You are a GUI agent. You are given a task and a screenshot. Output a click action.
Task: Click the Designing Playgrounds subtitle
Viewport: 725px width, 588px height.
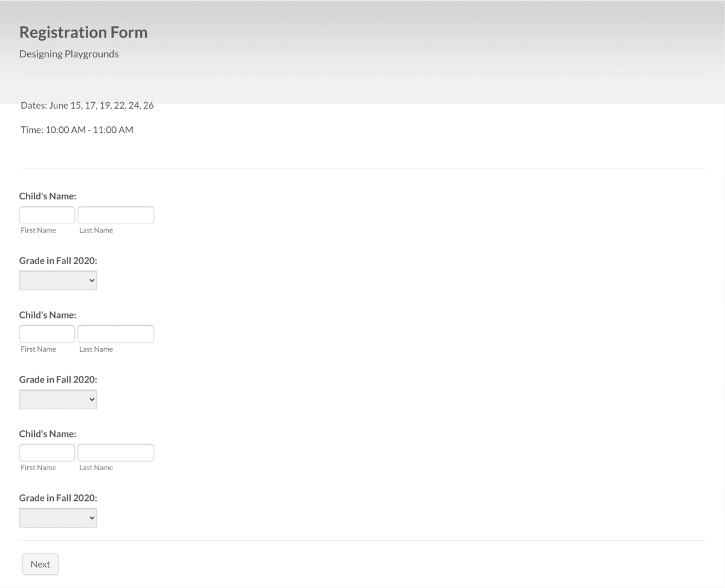pos(69,53)
